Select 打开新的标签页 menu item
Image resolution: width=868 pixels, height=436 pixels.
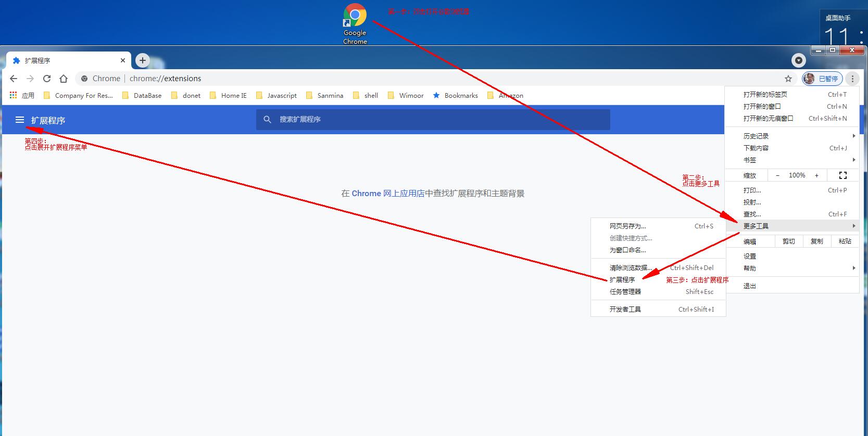point(792,95)
